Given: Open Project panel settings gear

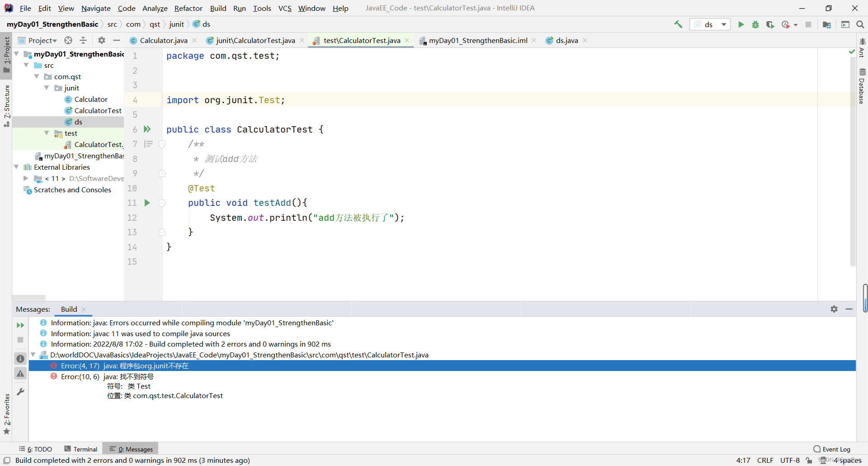Looking at the screenshot, I should click(102, 40).
